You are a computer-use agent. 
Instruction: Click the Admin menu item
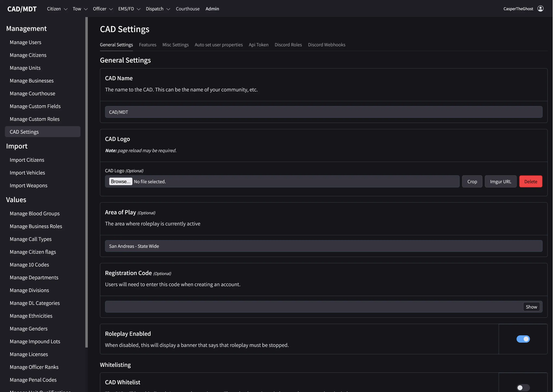212,9
